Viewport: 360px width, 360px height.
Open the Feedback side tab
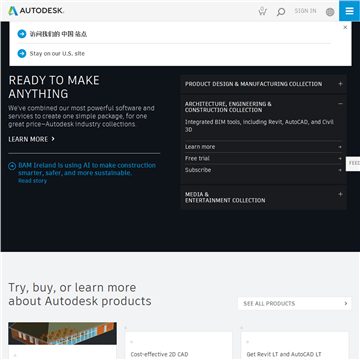tap(353, 163)
